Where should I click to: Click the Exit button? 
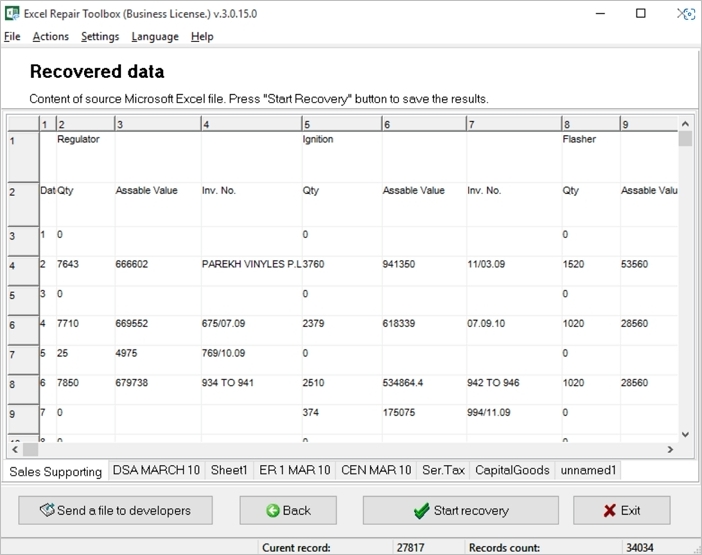pos(621,510)
